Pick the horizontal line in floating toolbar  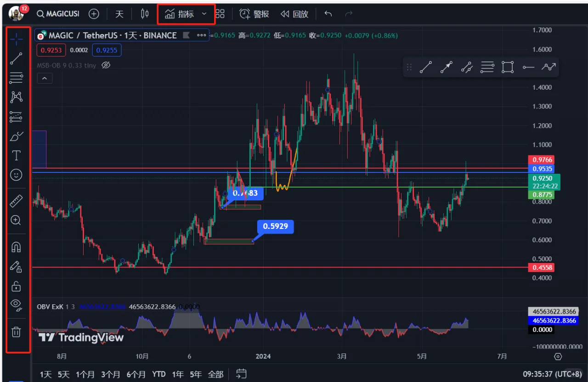(x=528, y=68)
